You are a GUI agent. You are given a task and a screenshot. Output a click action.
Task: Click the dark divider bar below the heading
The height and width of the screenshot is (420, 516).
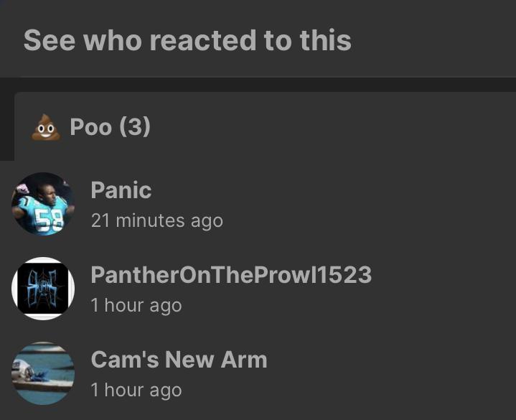coord(258,85)
